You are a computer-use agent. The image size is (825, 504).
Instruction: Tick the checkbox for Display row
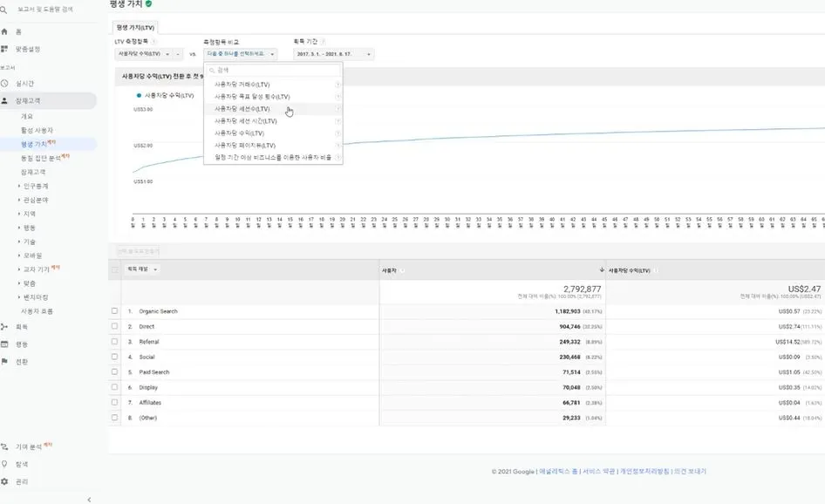(114, 386)
